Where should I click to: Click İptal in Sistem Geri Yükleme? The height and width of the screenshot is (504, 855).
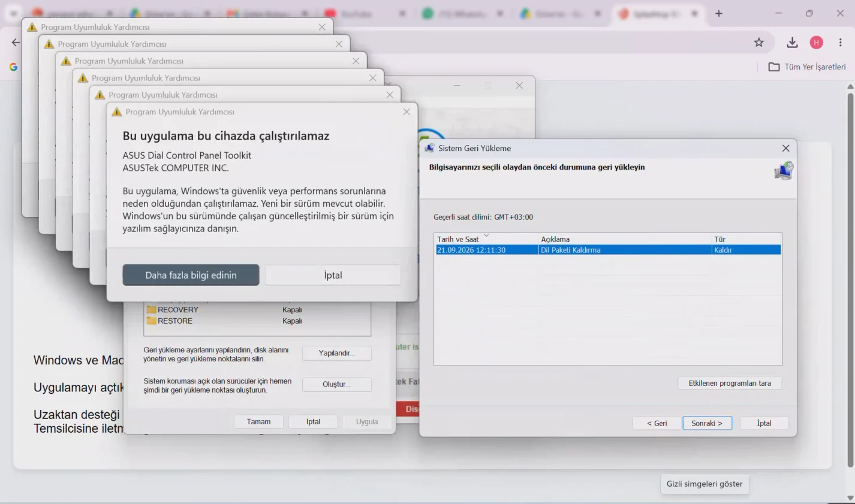[x=764, y=423]
